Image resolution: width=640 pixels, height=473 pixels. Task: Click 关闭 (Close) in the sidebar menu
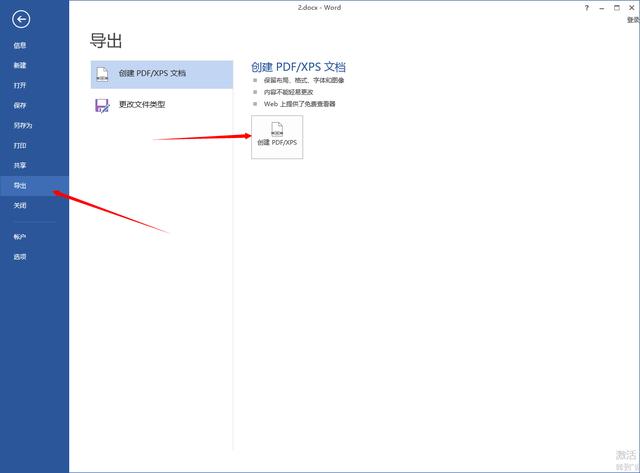[x=21, y=205]
